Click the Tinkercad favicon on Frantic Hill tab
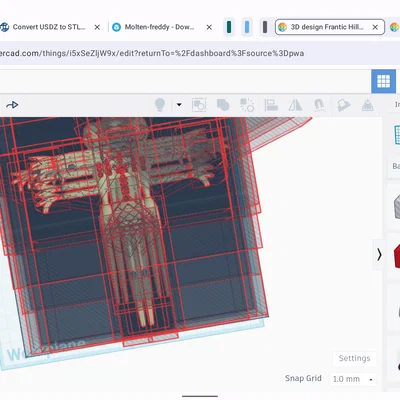This screenshot has height=400, width=400. [x=282, y=27]
